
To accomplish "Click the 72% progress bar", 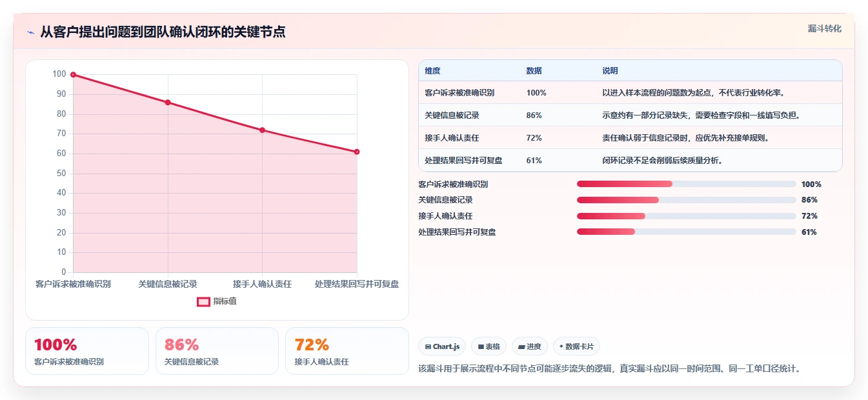I will click(x=687, y=216).
